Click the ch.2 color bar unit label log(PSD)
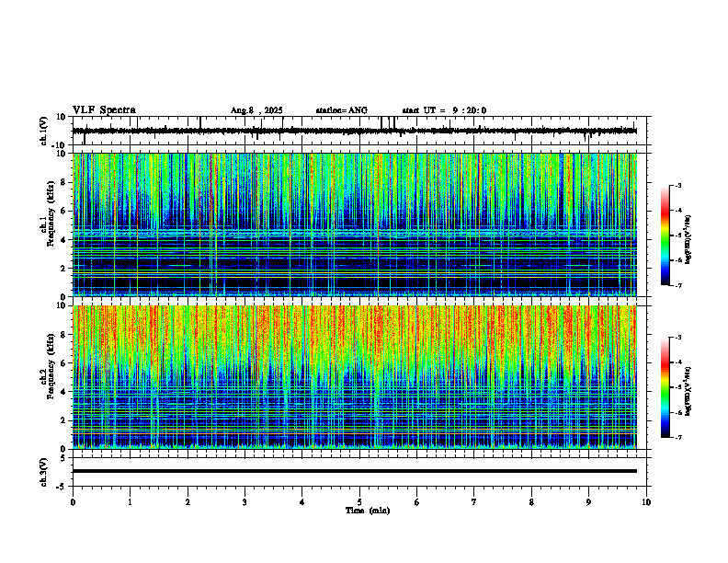 (688, 391)
